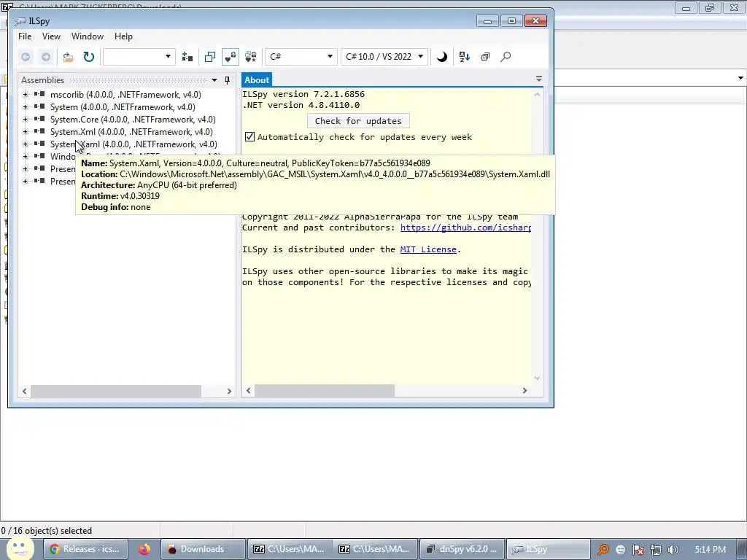Open the address dropdown in background window

click(x=740, y=78)
